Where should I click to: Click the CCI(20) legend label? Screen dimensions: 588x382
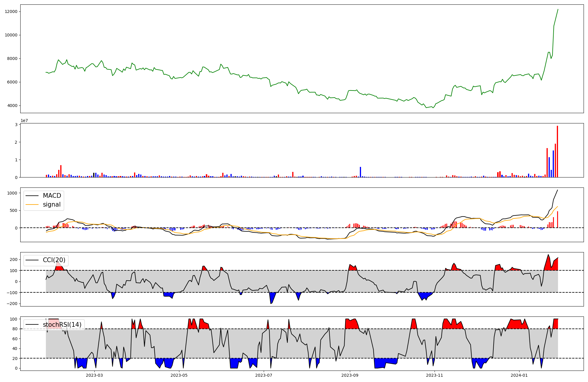tap(54, 260)
